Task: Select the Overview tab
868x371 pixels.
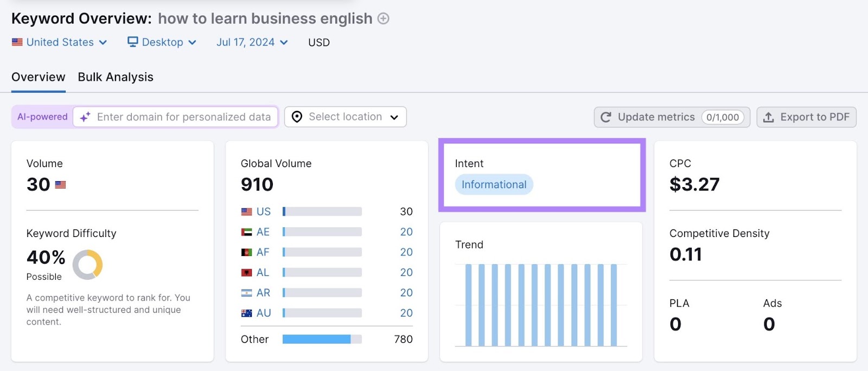Action: pyautogui.click(x=39, y=77)
